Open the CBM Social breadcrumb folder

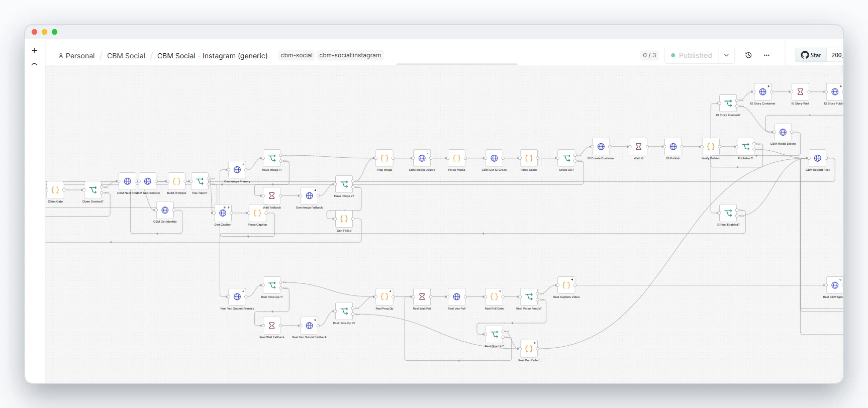pyautogui.click(x=126, y=56)
